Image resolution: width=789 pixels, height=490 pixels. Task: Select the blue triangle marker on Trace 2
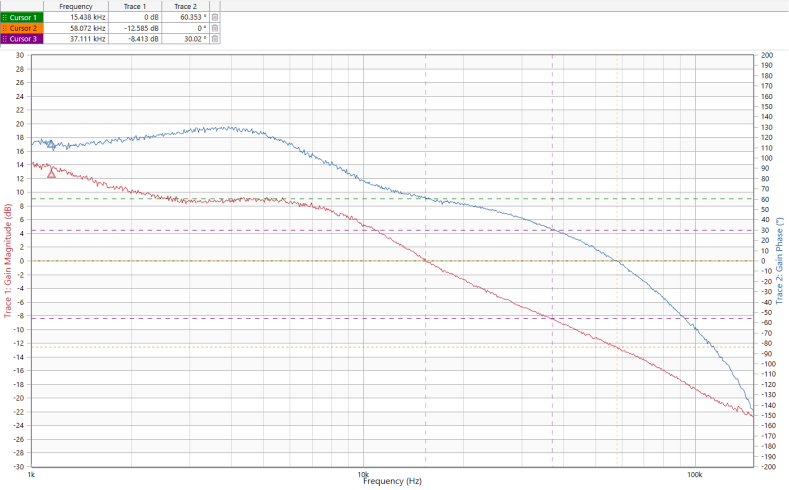(51, 144)
